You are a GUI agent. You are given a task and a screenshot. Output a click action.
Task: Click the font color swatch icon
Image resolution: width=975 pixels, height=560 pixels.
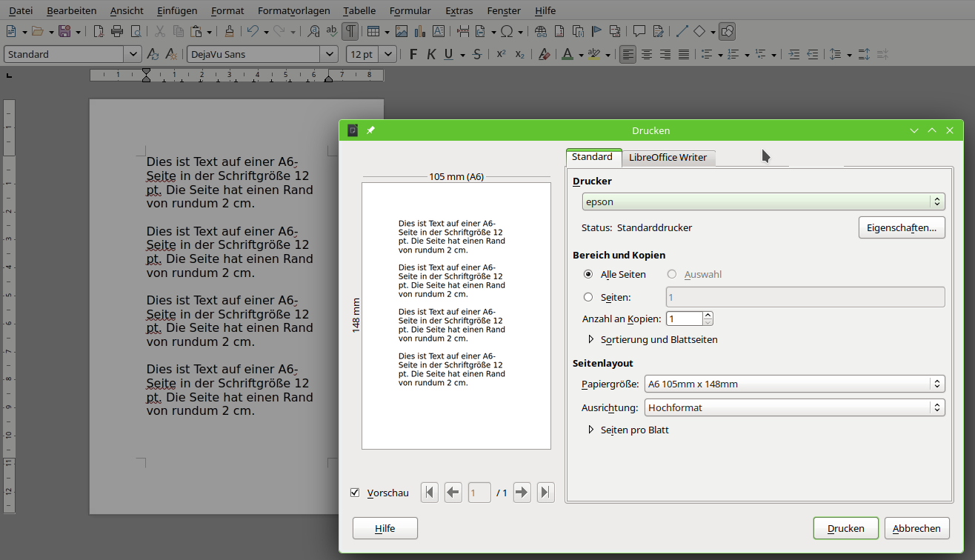567,54
